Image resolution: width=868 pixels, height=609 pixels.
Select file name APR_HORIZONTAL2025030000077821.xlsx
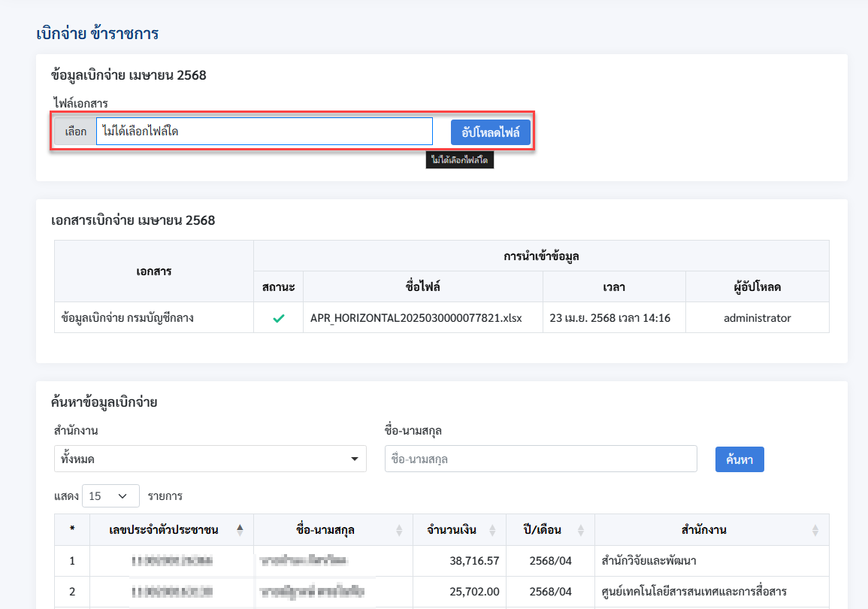click(416, 318)
